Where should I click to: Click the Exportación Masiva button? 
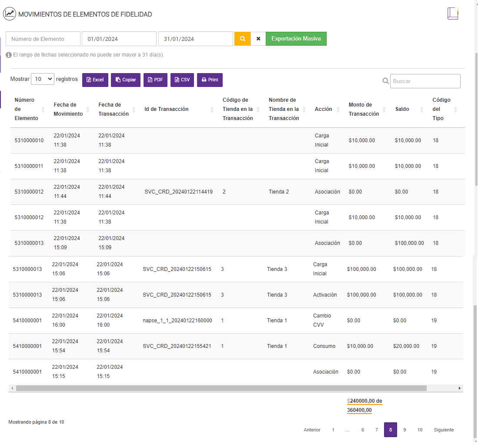point(296,39)
